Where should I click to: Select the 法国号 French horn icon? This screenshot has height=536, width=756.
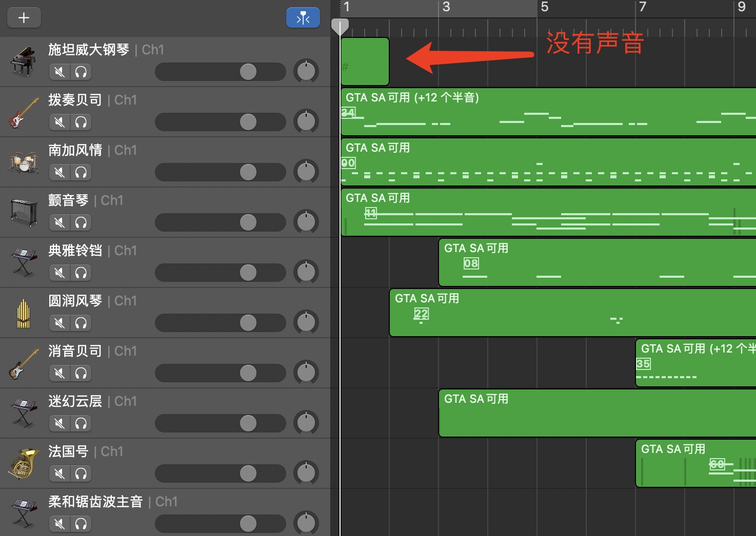[x=23, y=463]
